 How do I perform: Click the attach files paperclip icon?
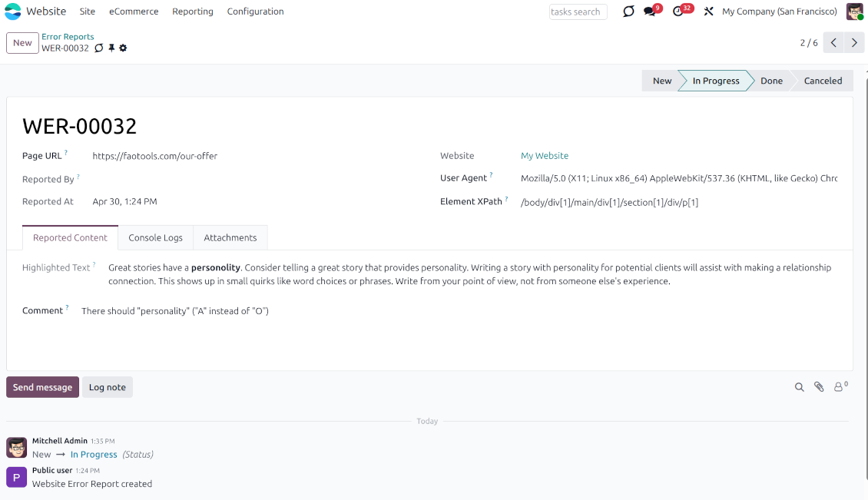tap(819, 386)
